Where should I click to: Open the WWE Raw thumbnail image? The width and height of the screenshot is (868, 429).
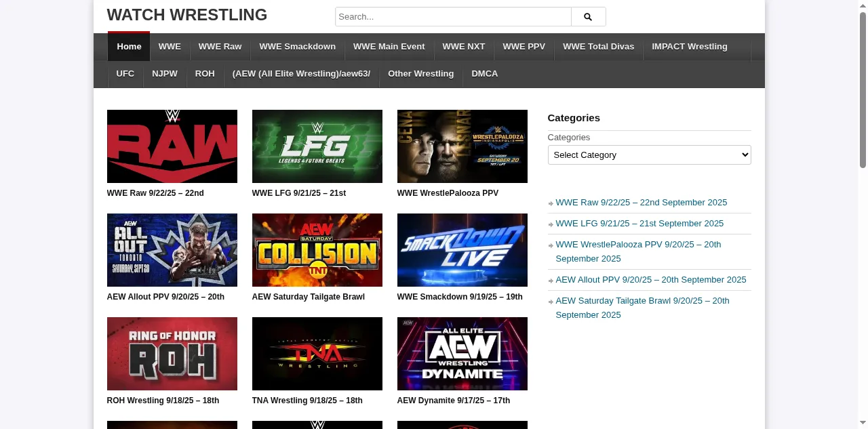point(172,146)
